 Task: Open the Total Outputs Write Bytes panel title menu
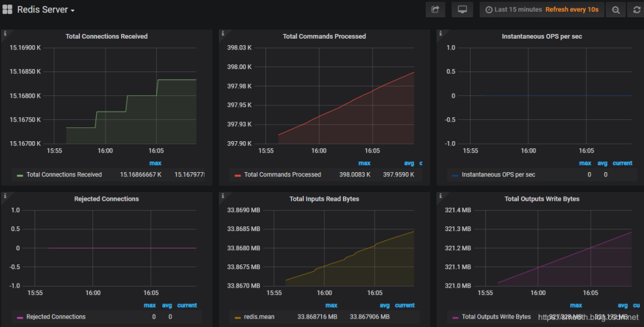pyautogui.click(x=541, y=199)
